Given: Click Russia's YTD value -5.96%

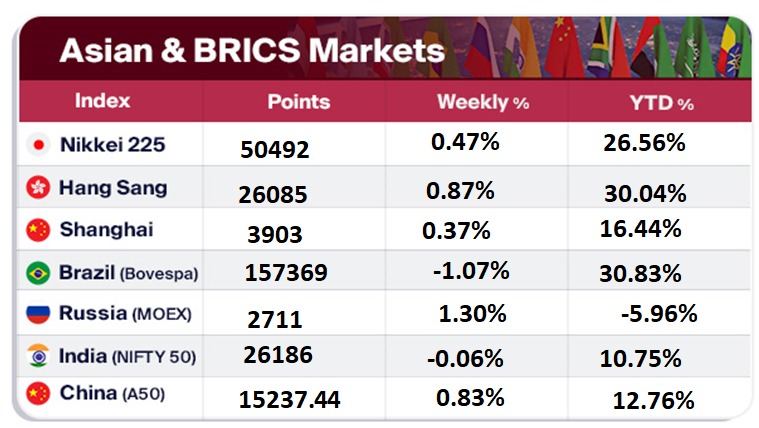Looking at the screenshot, I should click(x=658, y=314).
